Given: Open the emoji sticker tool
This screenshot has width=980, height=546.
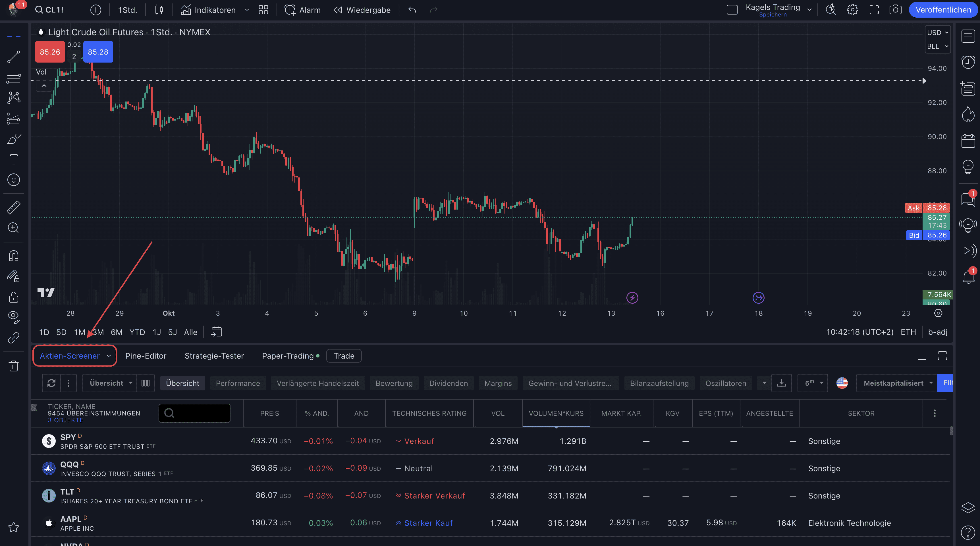Looking at the screenshot, I should 13,180.
